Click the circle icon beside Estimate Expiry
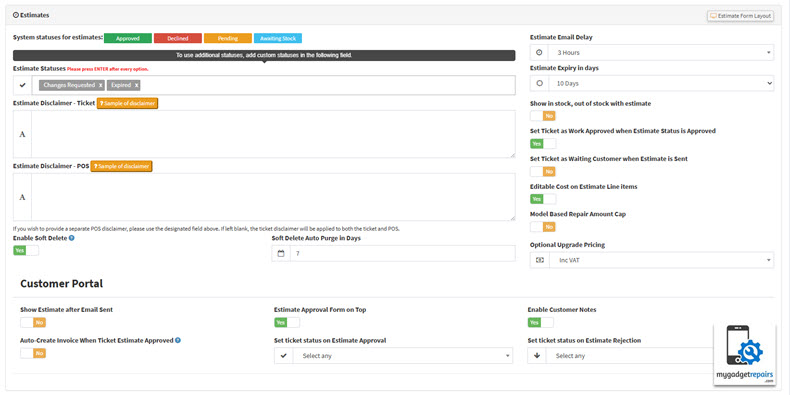This screenshot has height=395, width=790. pyautogui.click(x=540, y=83)
